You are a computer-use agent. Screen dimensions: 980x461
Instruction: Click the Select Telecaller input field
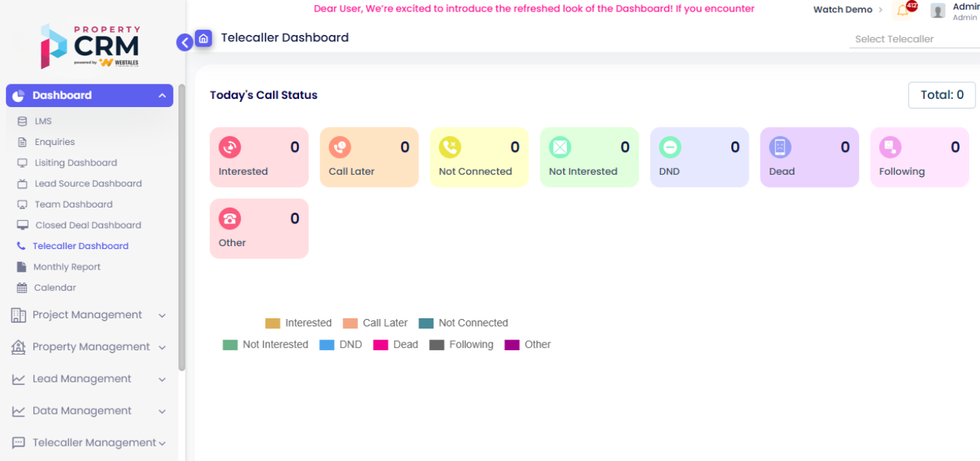click(914, 39)
